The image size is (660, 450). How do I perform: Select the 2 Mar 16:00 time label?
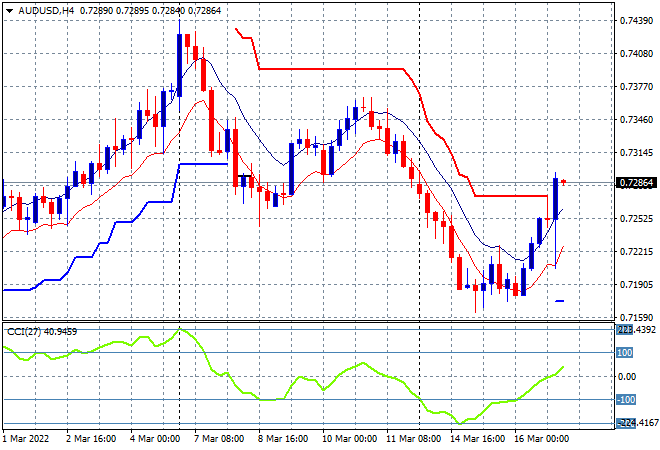[x=91, y=439]
